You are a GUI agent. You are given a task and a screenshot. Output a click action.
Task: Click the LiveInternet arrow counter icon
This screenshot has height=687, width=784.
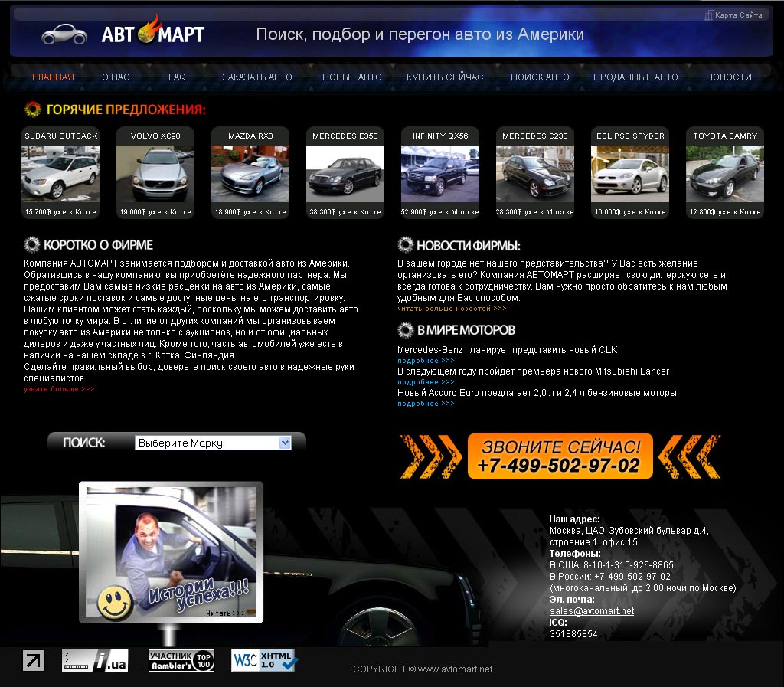pyautogui.click(x=33, y=662)
